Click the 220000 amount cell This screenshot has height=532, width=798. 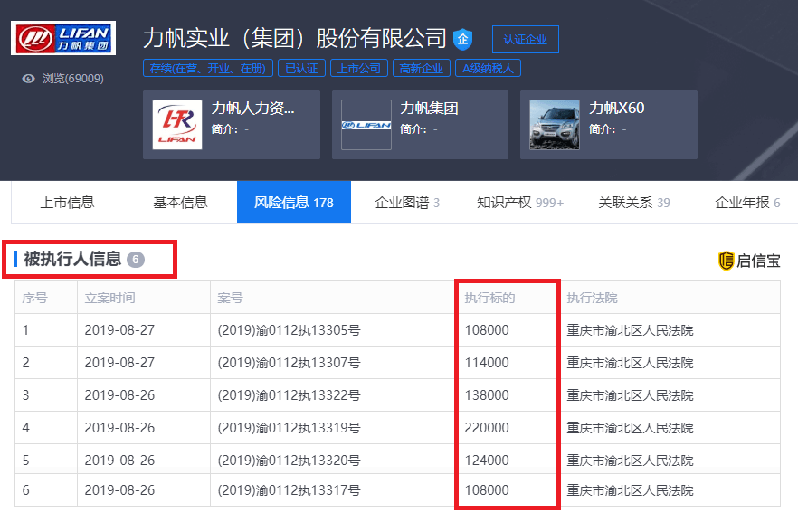(487, 428)
